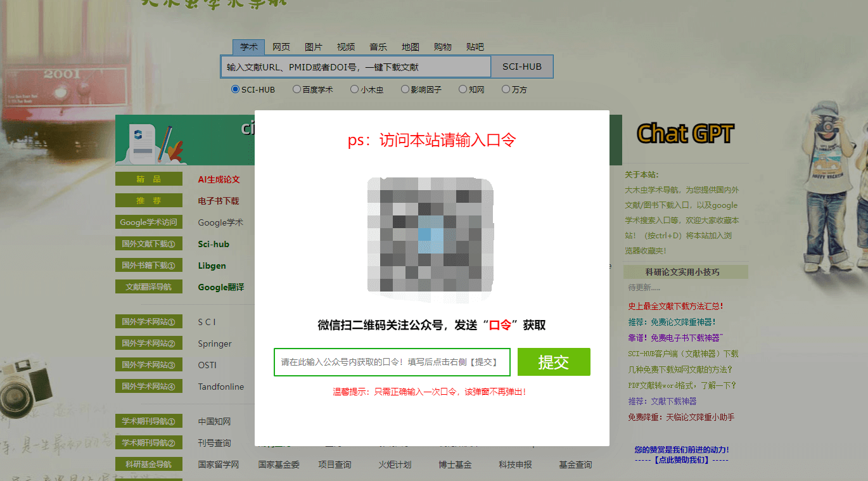
Task: Open 史上最全文献下载方法汇总 article link
Action: [675, 306]
